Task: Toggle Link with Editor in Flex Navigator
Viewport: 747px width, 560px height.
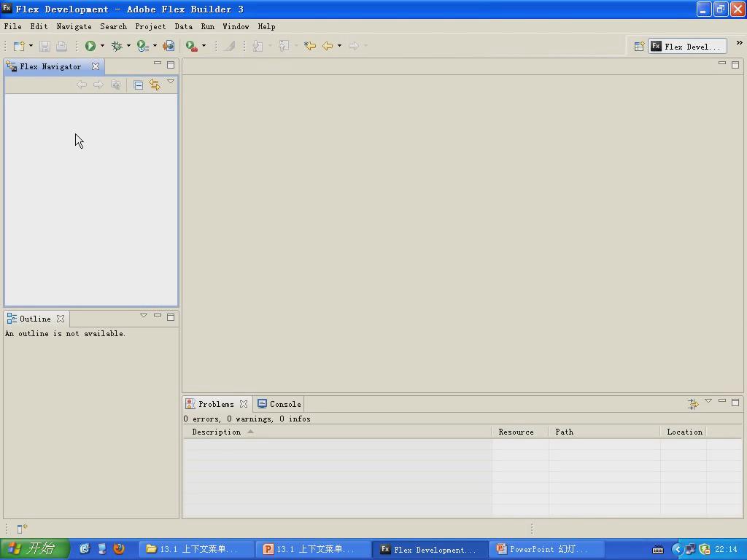Action: [x=155, y=85]
